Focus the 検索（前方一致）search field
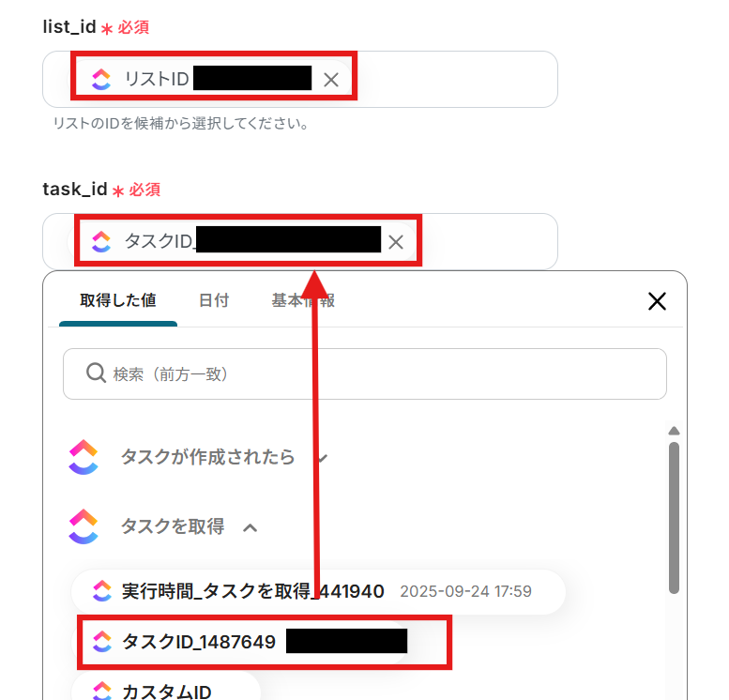This screenshot has height=700, width=729. (365, 373)
